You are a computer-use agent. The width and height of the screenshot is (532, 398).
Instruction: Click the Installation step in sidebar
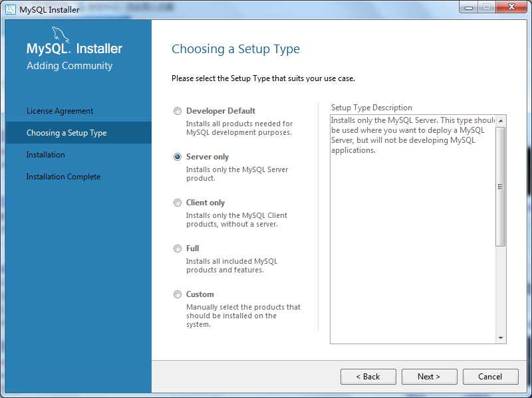point(45,155)
